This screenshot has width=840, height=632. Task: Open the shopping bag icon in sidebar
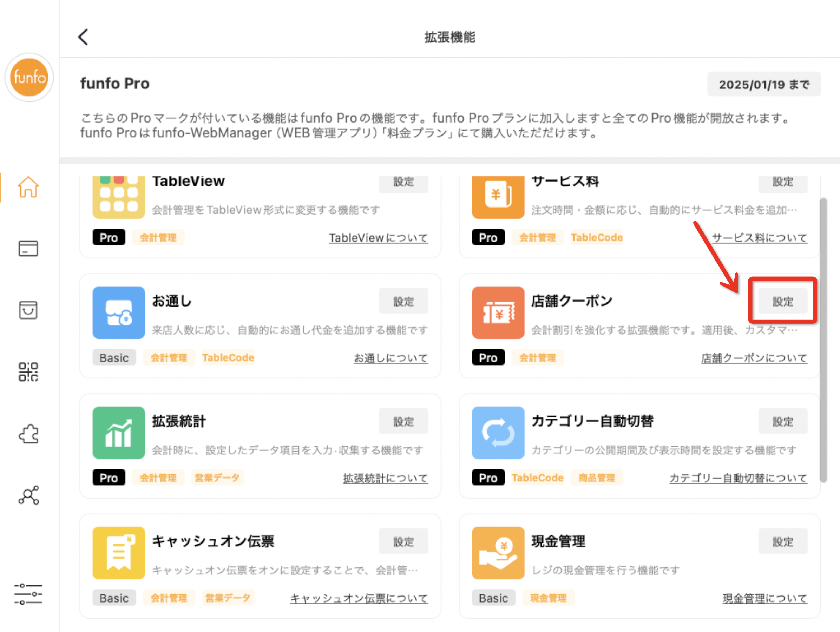pyautogui.click(x=28, y=310)
